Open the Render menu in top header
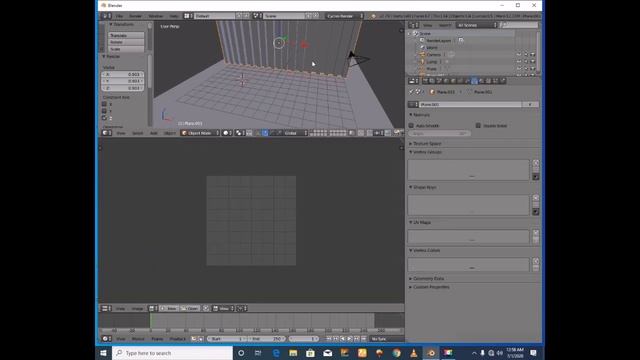The height and width of the screenshot is (360, 640). (136, 16)
